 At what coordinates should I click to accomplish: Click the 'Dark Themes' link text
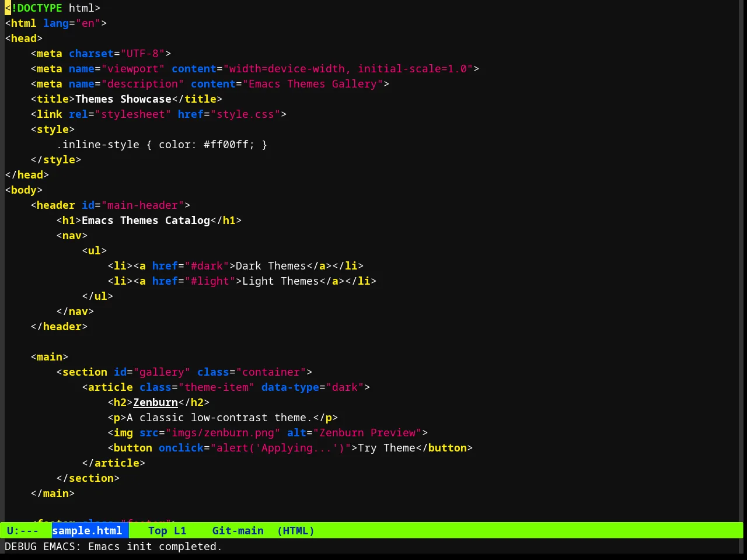click(271, 266)
